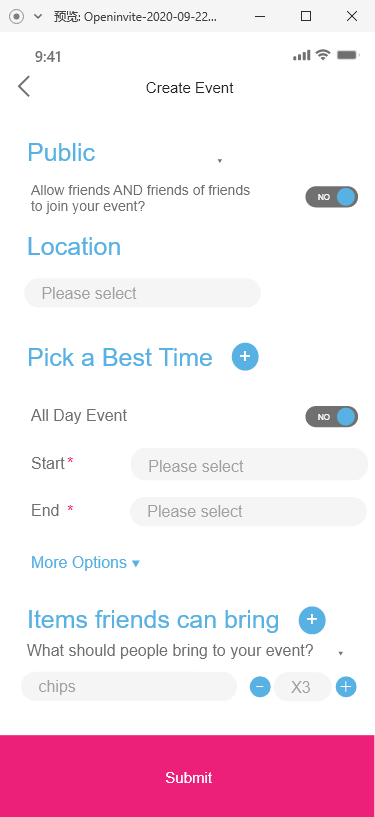The width and height of the screenshot is (375, 817).
Task: Click the chips item text field
Action: click(129, 686)
